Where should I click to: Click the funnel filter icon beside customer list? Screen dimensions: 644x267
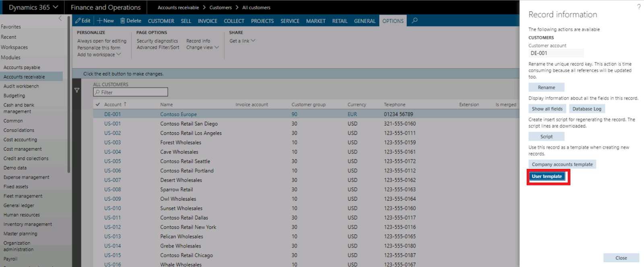point(77,90)
